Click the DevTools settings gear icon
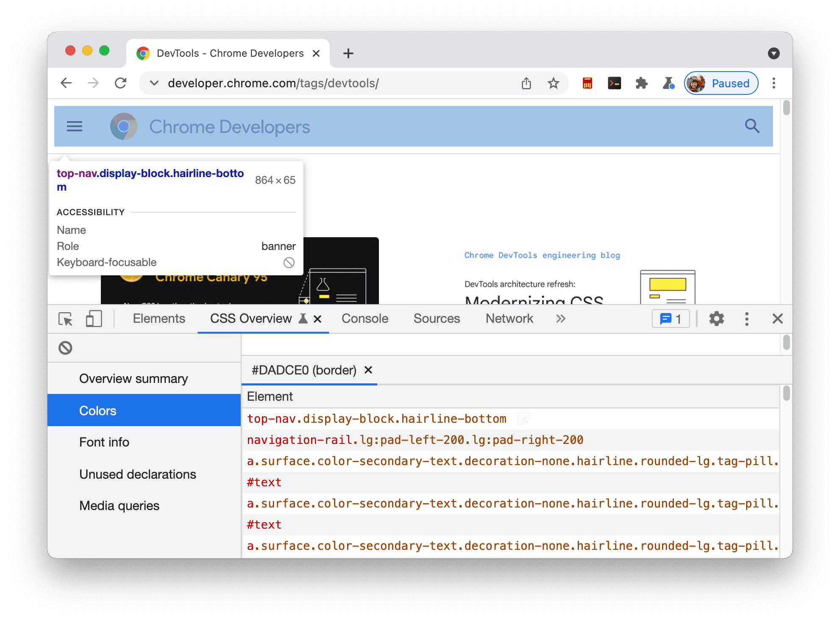The image size is (840, 621). [x=717, y=319]
